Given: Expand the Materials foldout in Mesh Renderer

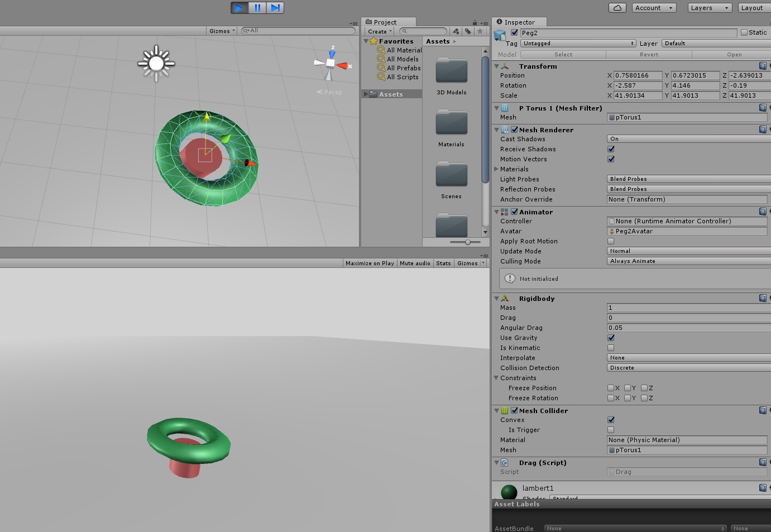Looking at the screenshot, I should (496, 169).
